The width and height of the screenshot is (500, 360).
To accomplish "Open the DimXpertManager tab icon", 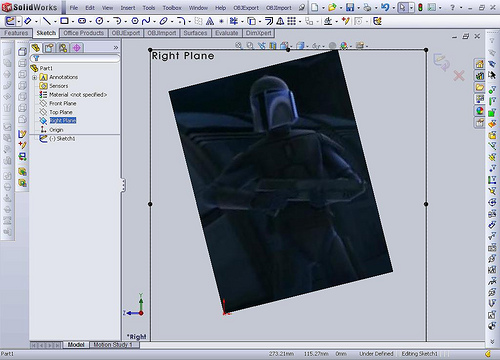I will pyautogui.click(x=77, y=48).
